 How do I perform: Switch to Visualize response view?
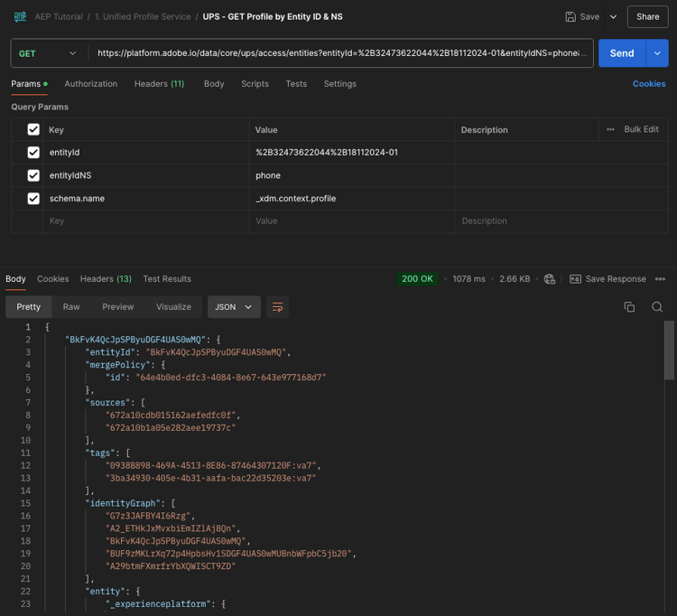click(x=173, y=307)
